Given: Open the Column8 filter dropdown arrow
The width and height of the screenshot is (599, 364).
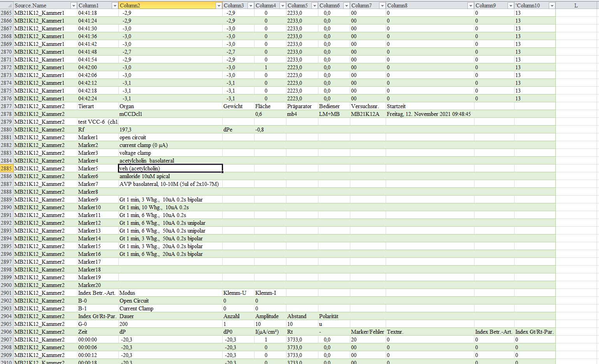Looking at the screenshot, I should [x=470, y=5].
